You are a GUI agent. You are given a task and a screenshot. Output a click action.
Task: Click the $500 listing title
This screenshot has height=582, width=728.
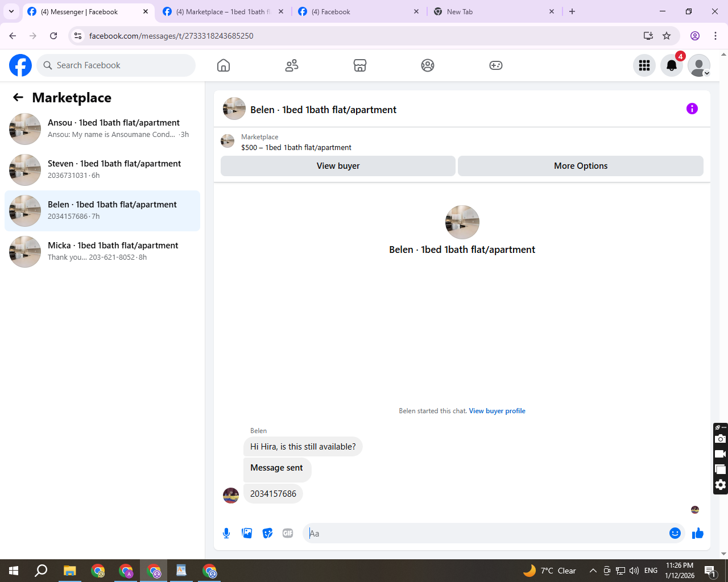coord(296,147)
